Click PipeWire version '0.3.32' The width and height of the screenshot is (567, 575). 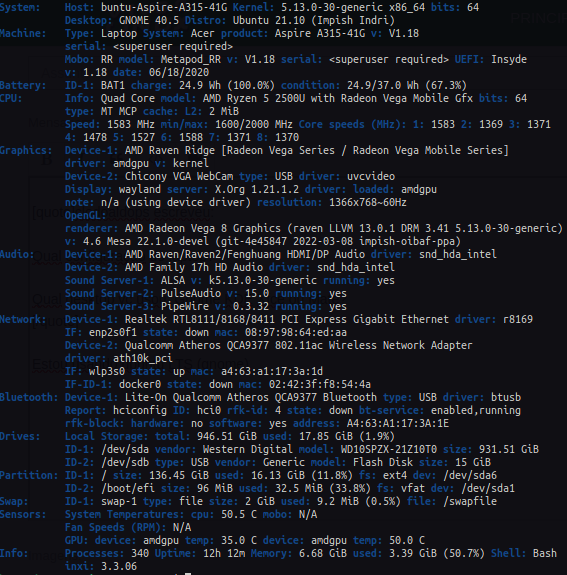pyautogui.click(x=251, y=307)
